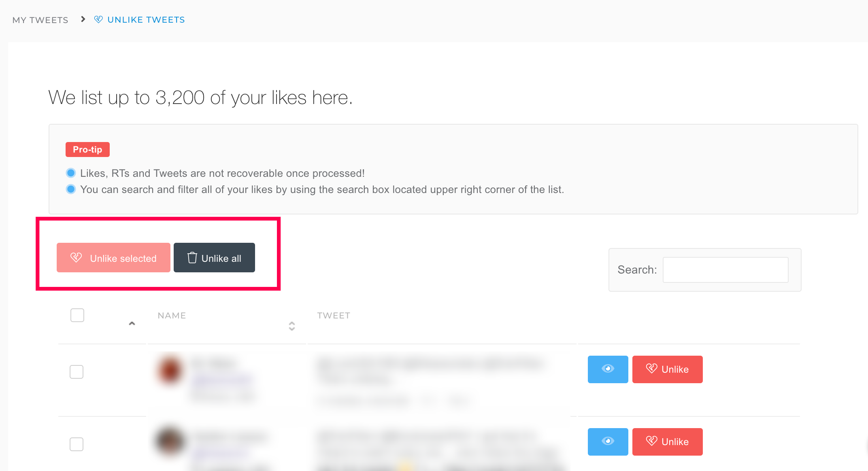Click the trash icon on Unlike all
The width and height of the screenshot is (868, 471).
(x=192, y=258)
